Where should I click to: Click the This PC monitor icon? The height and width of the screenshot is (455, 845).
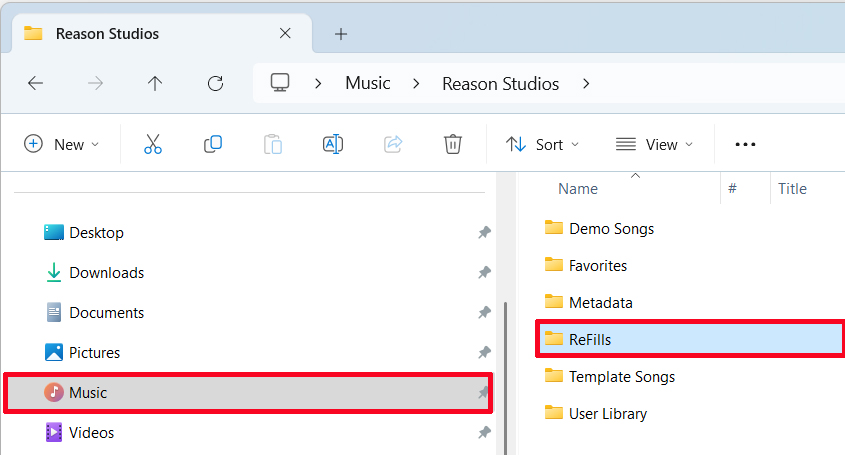click(280, 83)
